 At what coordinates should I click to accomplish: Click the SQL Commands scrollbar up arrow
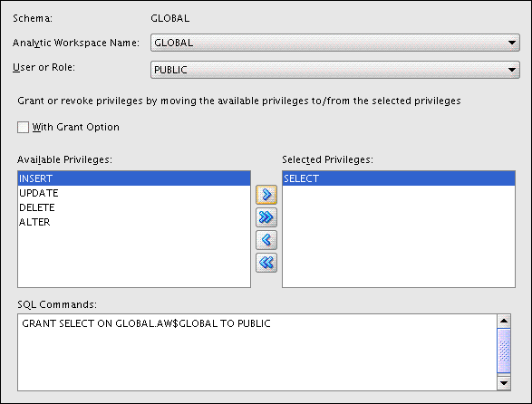(504, 321)
